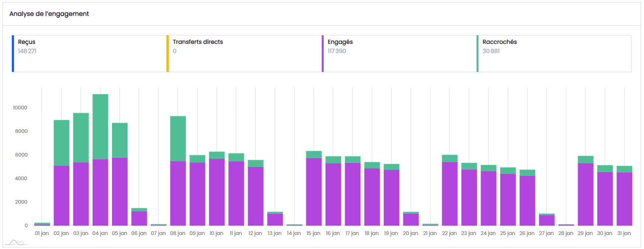Click the Analyse de l'engagement panel title
This screenshot has width=644, height=249.
[49, 14]
